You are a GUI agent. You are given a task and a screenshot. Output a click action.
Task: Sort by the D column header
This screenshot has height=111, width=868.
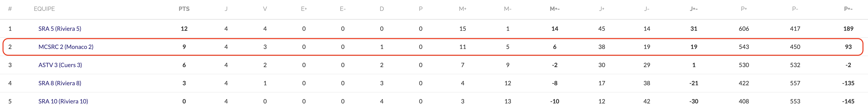381,9
